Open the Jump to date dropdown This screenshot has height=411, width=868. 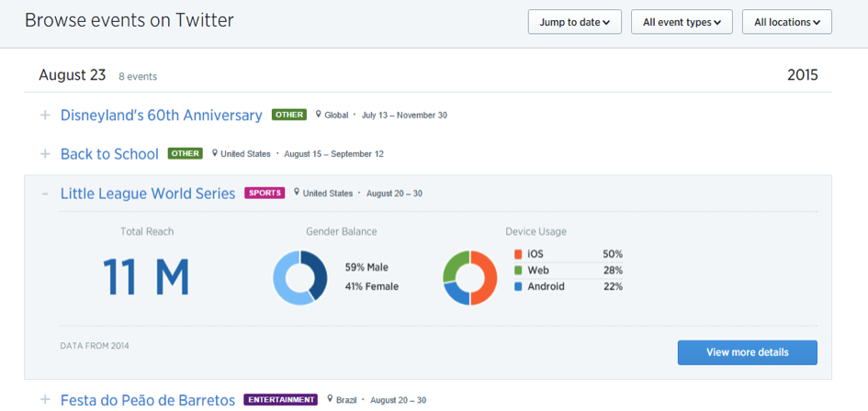click(x=574, y=22)
